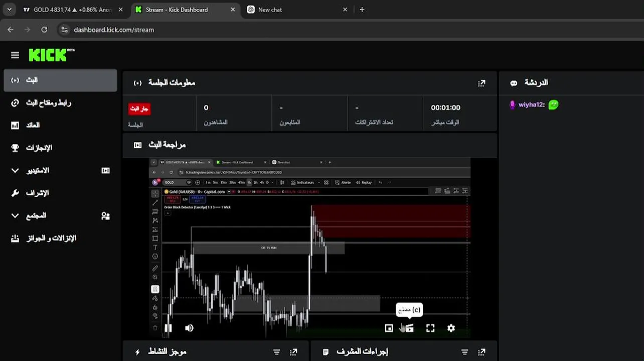Click the 00:01:00 live time value
Image resolution: width=644 pixels, height=361 pixels.
click(445, 108)
